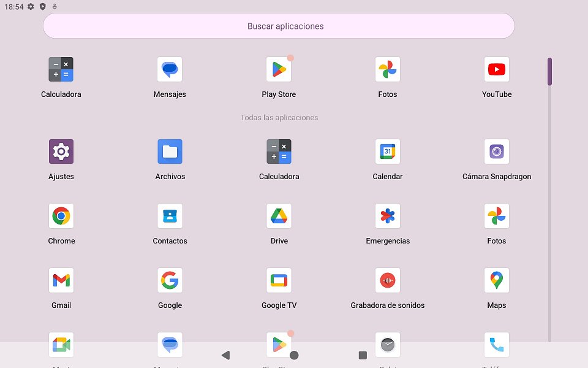Open Calculadora beside the Calendar app
This screenshot has width=588, height=368.
point(279,151)
